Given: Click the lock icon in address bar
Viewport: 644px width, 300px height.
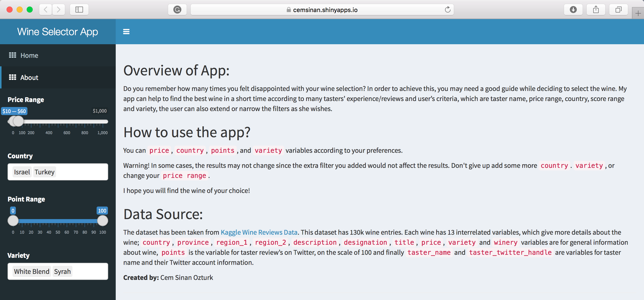Looking at the screenshot, I should pyautogui.click(x=289, y=10).
